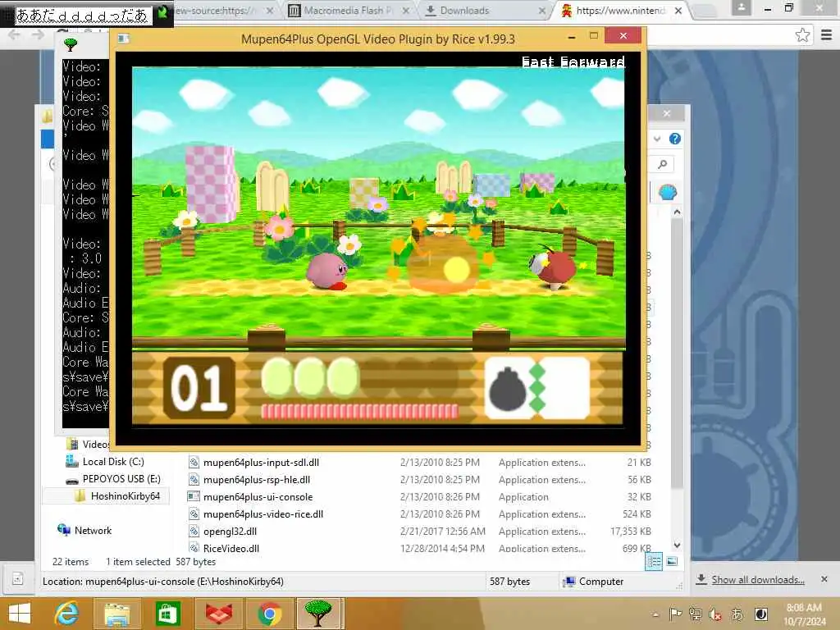The width and height of the screenshot is (840, 630).
Task: Select Network in the navigation pane
Action: (x=93, y=531)
